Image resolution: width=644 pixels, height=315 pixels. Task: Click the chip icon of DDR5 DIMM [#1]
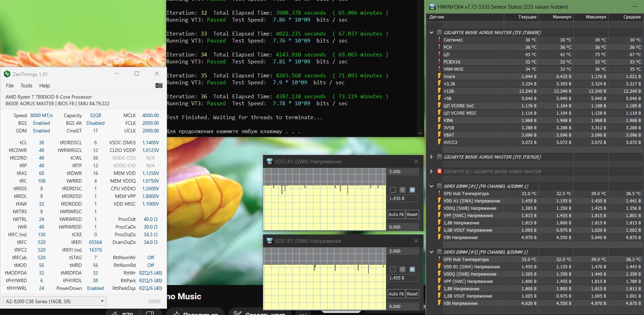coord(439,186)
